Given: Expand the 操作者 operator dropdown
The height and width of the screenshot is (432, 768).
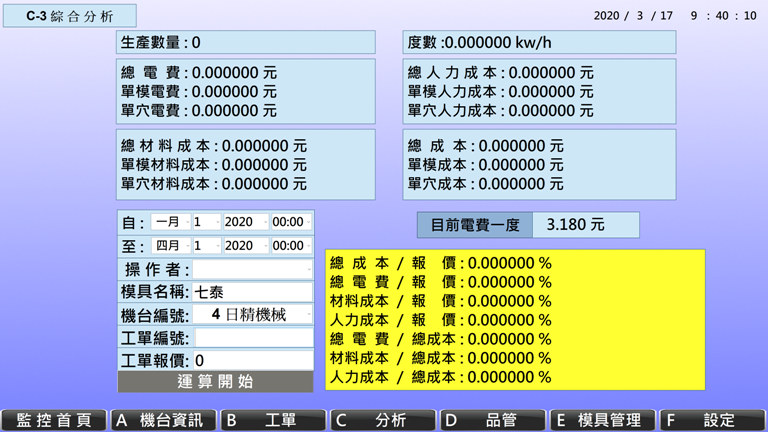Looking at the screenshot, I should (252, 270).
